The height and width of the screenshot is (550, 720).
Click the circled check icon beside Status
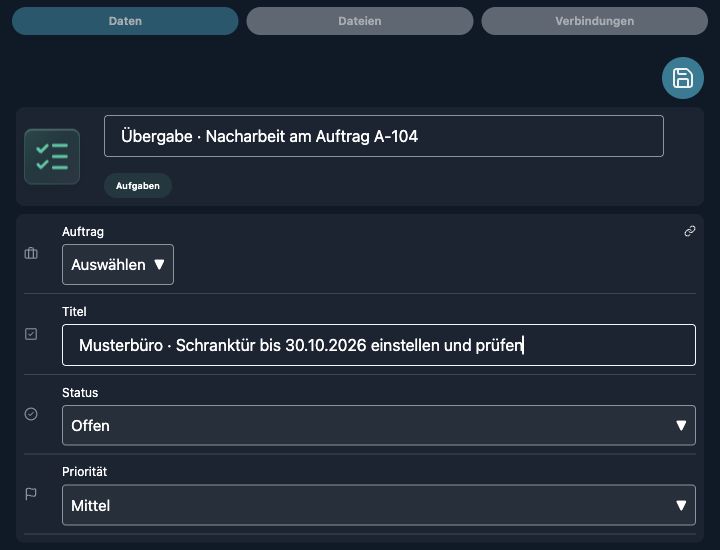31,414
